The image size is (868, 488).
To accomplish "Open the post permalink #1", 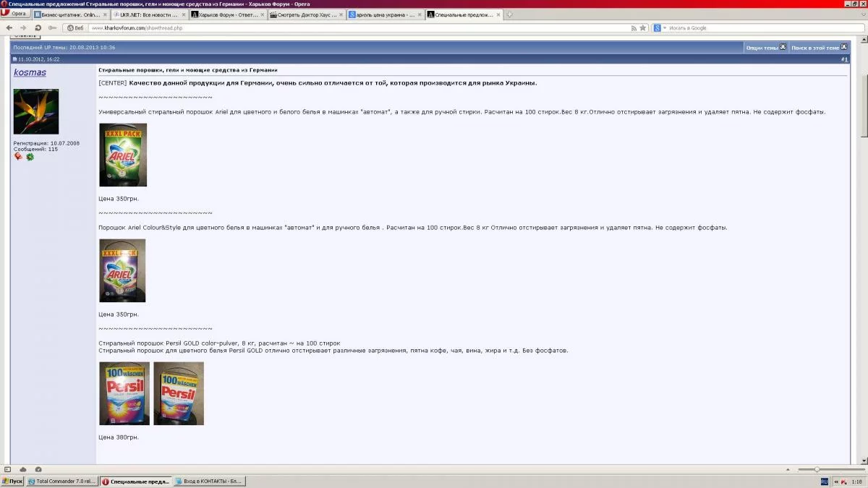I will click(x=844, y=59).
